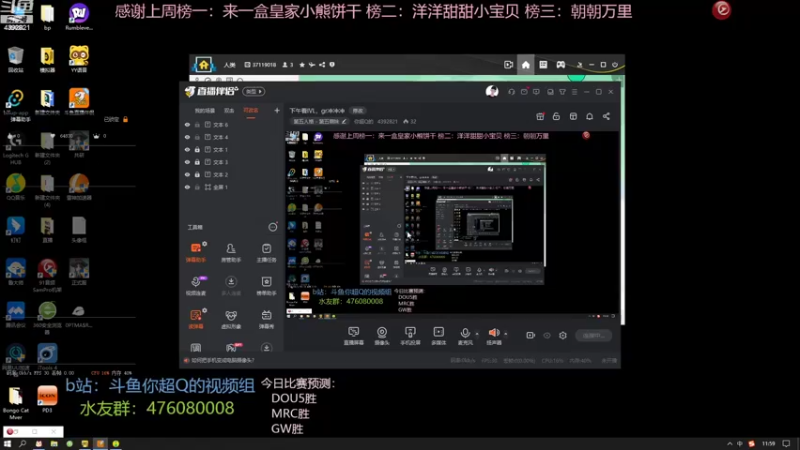The width and height of the screenshot is (800, 450).
Task: Switch to the orange-underlined scene tab
Action: (x=251, y=111)
